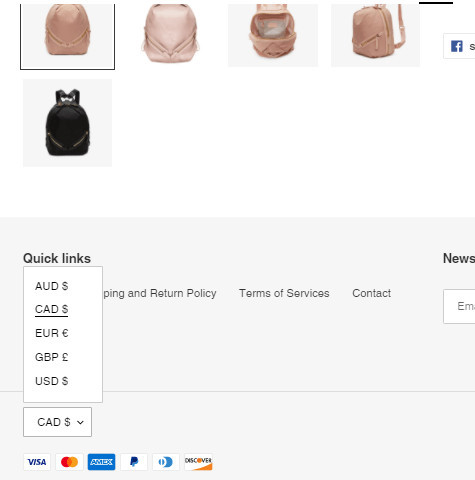
Task: Switch currency to USD $
Action: click(52, 381)
